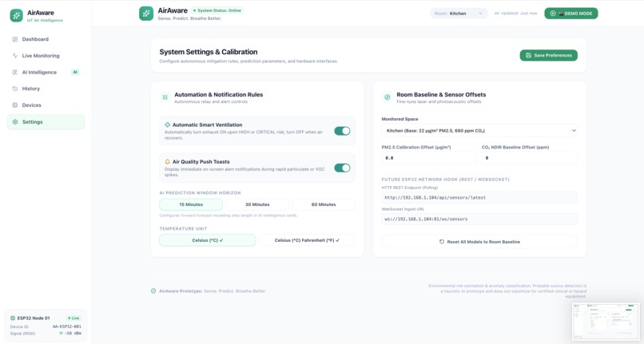Click the chevron on Monitored Space selector
Image resolution: width=644 pixels, height=344 pixels.
click(574, 131)
